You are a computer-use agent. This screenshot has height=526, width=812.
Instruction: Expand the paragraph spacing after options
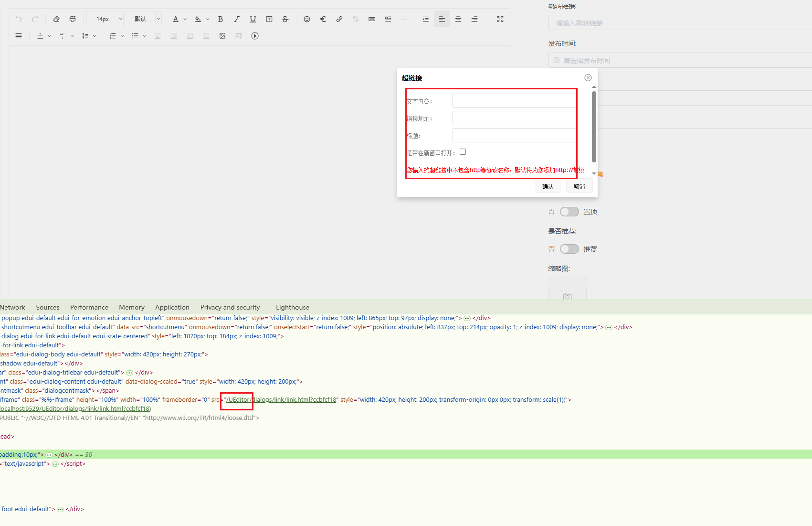[72, 36]
